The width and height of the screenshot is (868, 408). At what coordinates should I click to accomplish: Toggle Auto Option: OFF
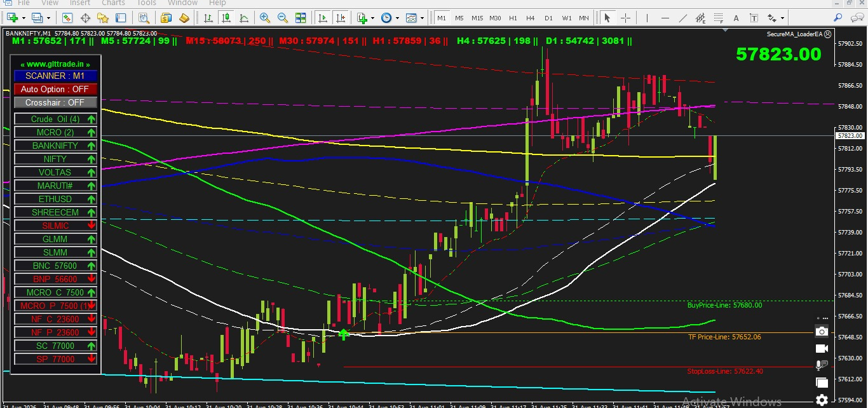pyautogui.click(x=55, y=89)
